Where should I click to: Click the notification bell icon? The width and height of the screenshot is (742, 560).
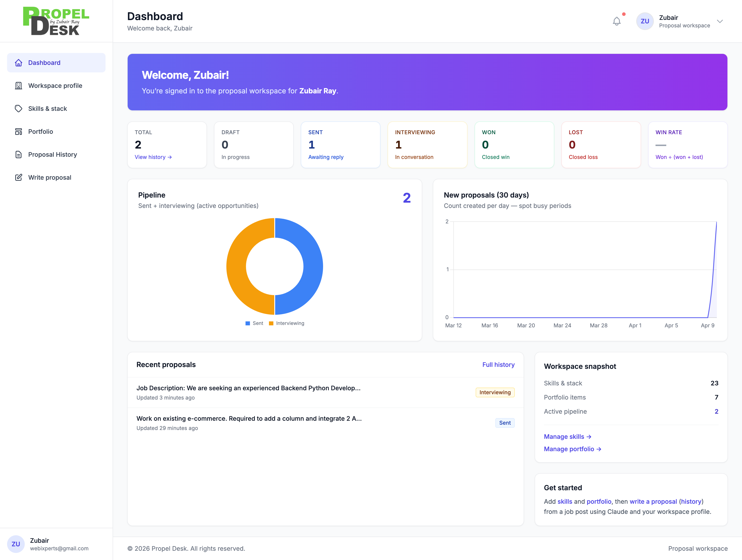coord(617,21)
